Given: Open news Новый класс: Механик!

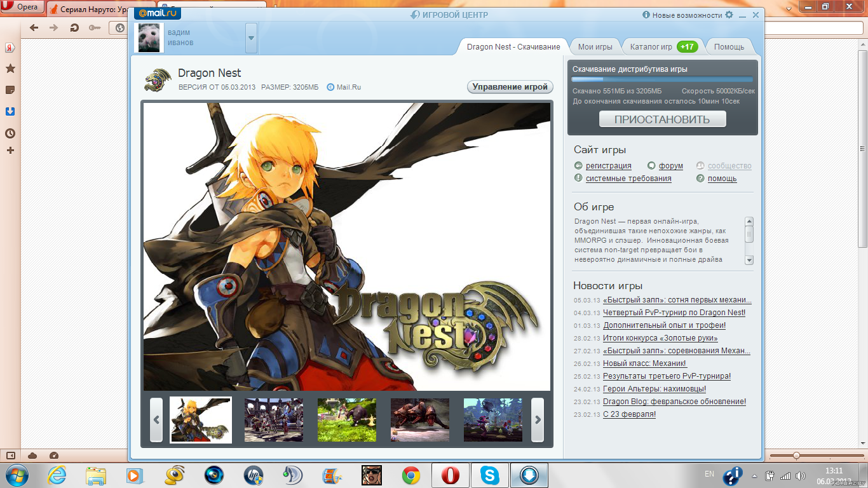Looking at the screenshot, I should [x=645, y=363].
